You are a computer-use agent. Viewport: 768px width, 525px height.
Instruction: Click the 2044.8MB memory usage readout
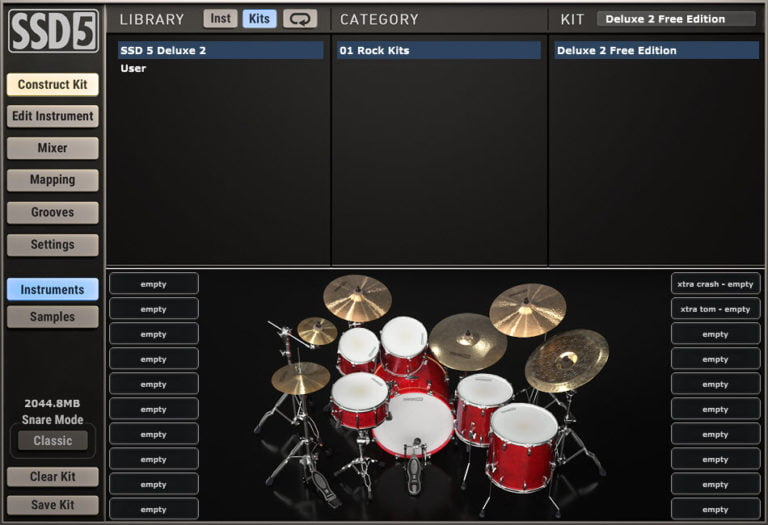click(x=52, y=404)
